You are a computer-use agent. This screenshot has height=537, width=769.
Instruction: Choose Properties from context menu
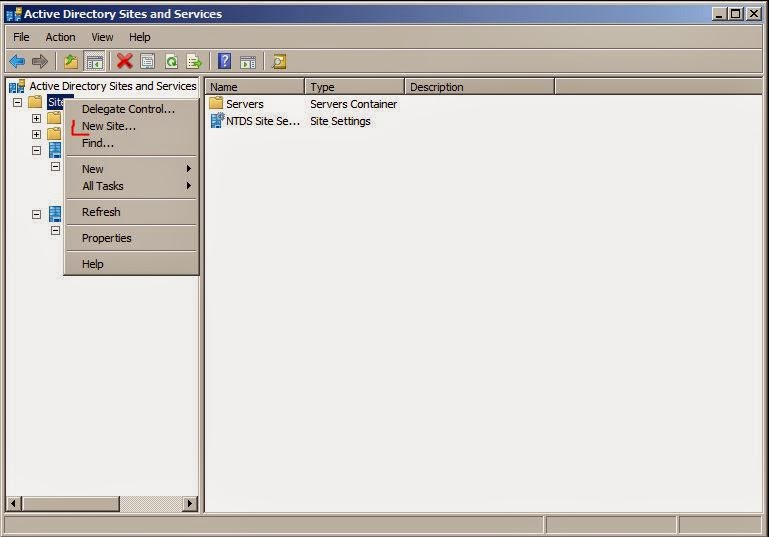(132, 238)
